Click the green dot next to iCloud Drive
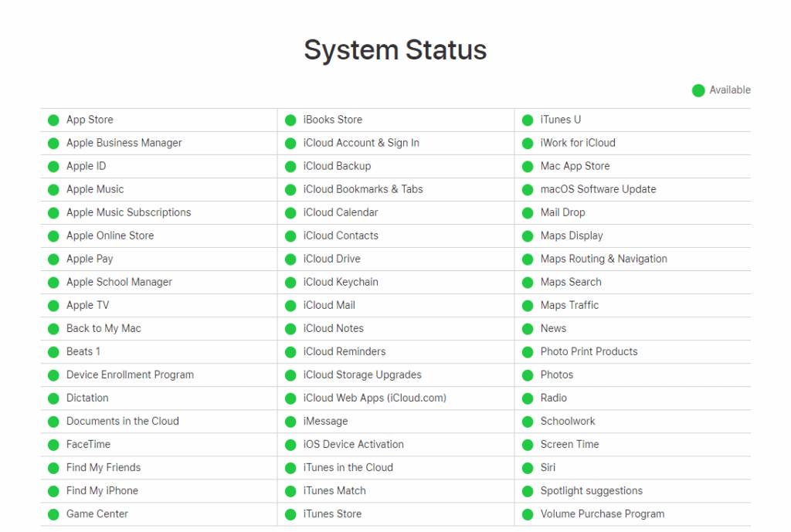 290,259
